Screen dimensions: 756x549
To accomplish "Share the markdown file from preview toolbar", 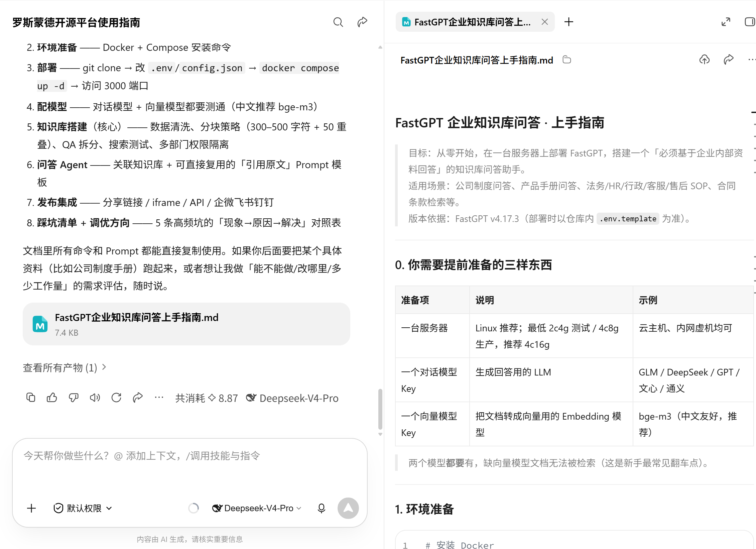I will point(729,60).
